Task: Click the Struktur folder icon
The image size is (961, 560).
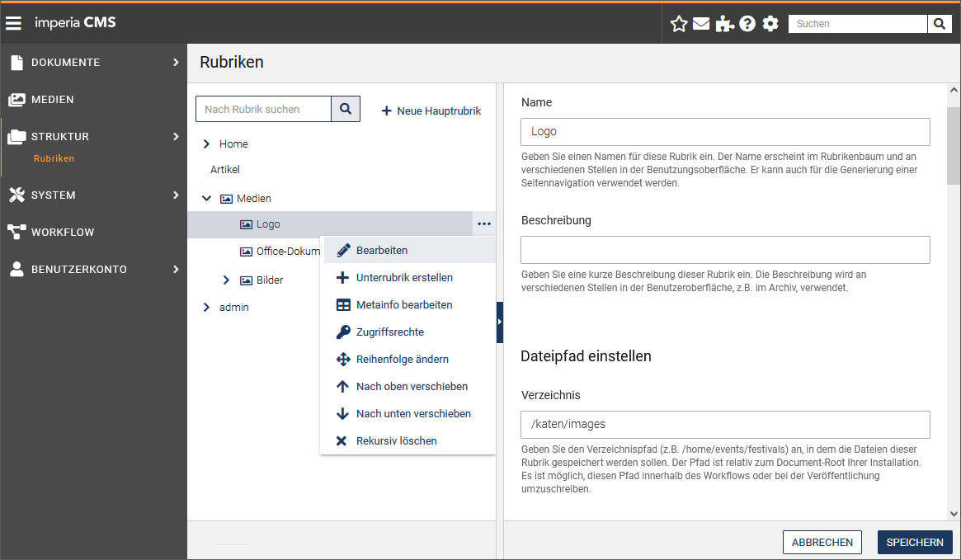Action: [x=16, y=137]
